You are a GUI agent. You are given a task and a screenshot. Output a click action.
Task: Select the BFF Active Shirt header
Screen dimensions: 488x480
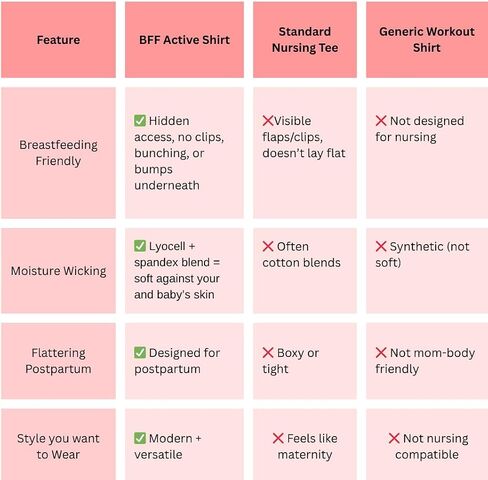pos(184,40)
